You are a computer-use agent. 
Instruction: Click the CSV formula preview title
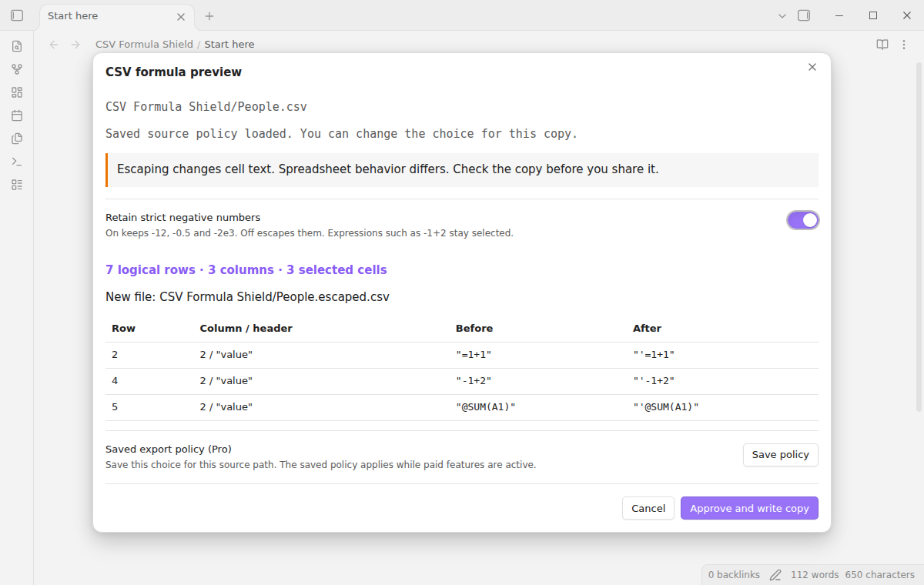(x=173, y=72)
